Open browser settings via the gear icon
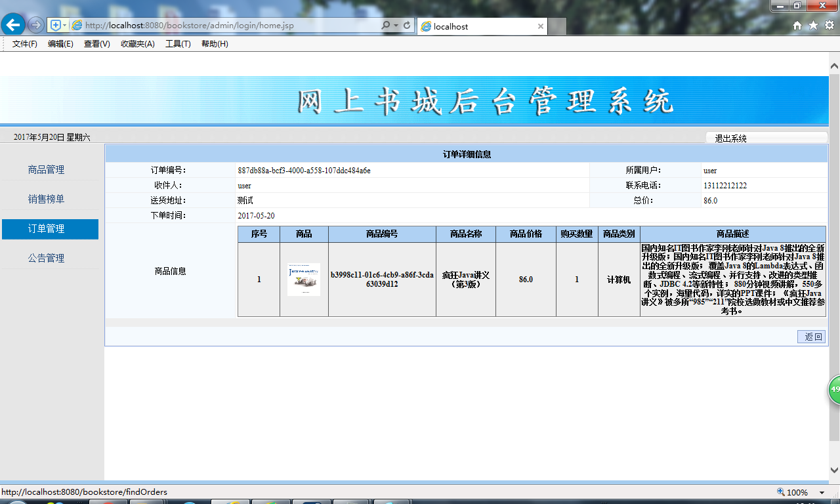Screen dimensions: 840x504 click(829, 24)
